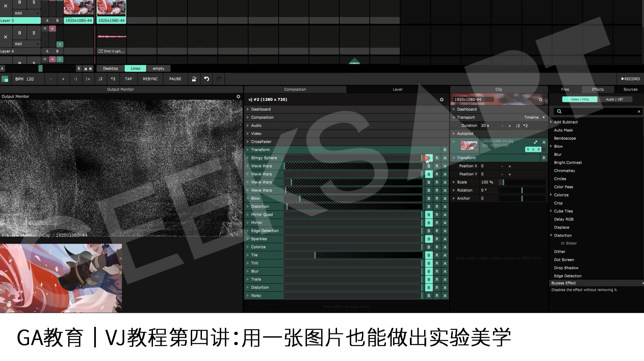644x361 pixels.
Task: Remove the Stingy Sphere effect
Action: [445, 158]
